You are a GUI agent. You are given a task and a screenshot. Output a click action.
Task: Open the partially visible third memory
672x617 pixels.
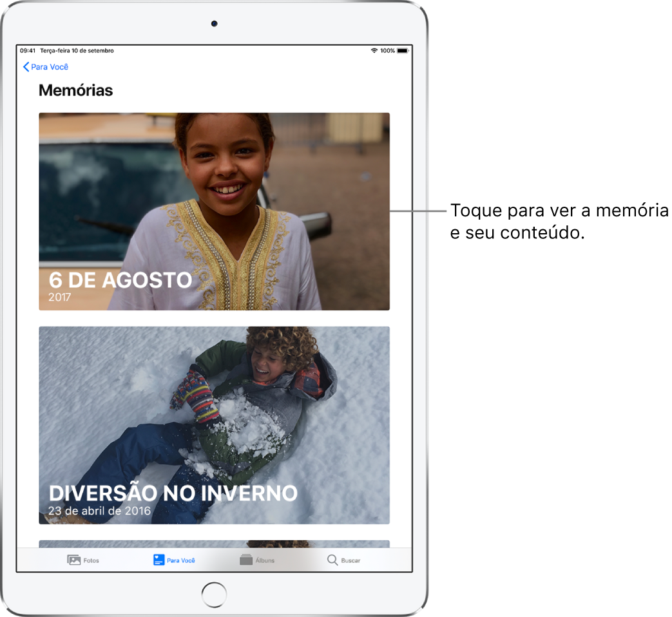click(x=215, y=544)
